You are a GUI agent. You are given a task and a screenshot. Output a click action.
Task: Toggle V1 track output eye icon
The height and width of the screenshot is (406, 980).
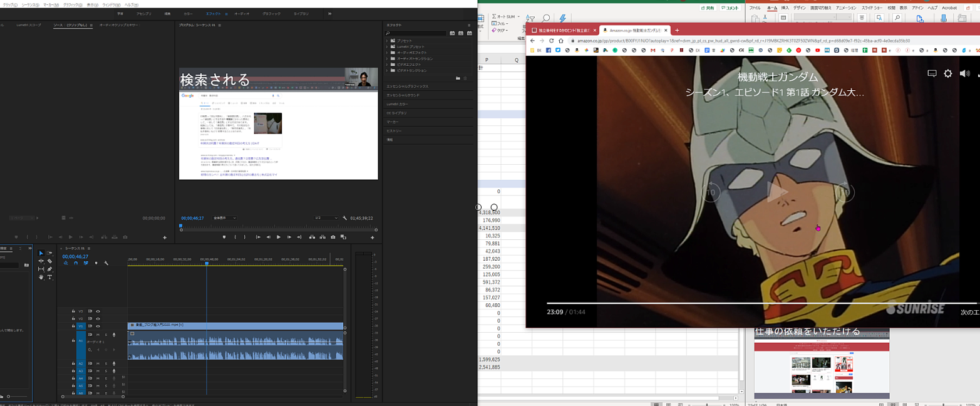[98, 326]
